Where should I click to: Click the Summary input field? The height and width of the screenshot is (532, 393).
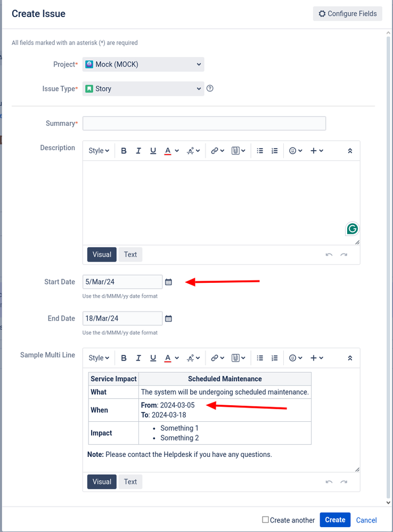pos(204,124)
